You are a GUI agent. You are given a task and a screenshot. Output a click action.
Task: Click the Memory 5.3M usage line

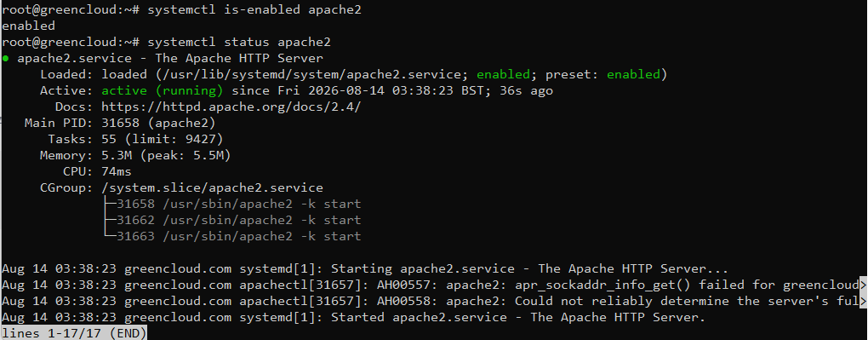[x=135, y=155]
